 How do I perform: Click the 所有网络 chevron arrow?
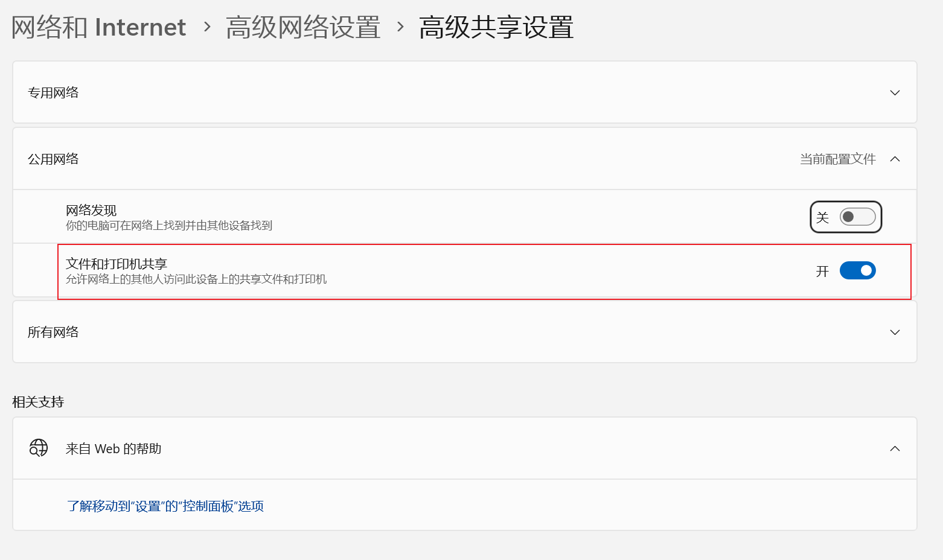895,332
